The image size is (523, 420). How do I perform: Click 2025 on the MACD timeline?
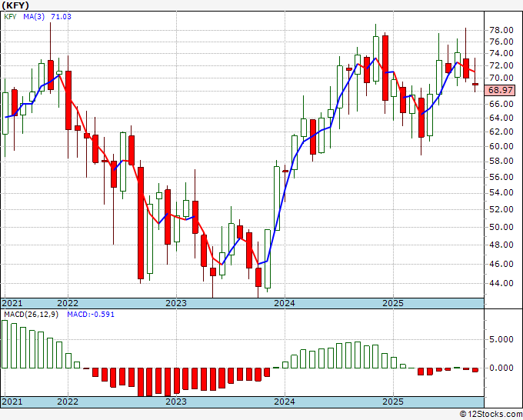(393, 402)
